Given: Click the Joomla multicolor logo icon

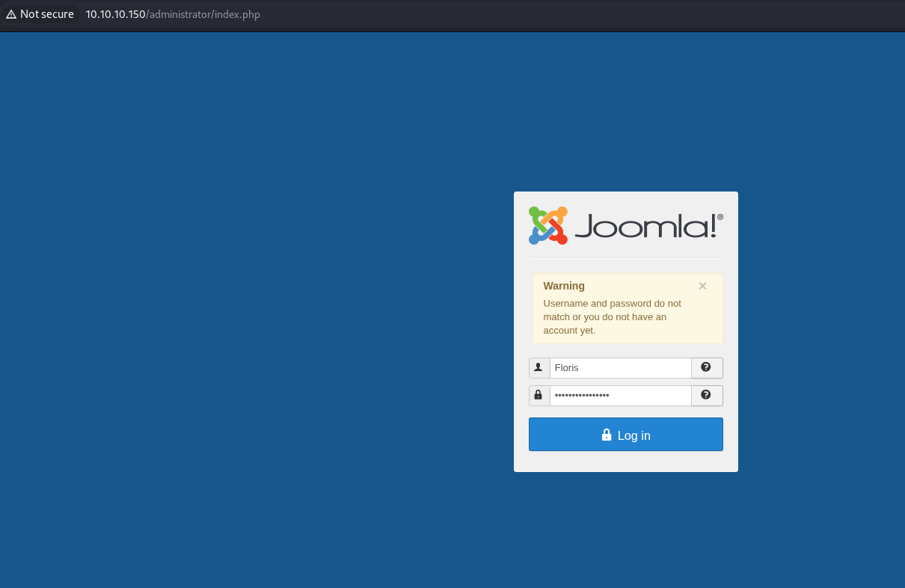Looking at the screenshot, I should click(x=547, y=225).
